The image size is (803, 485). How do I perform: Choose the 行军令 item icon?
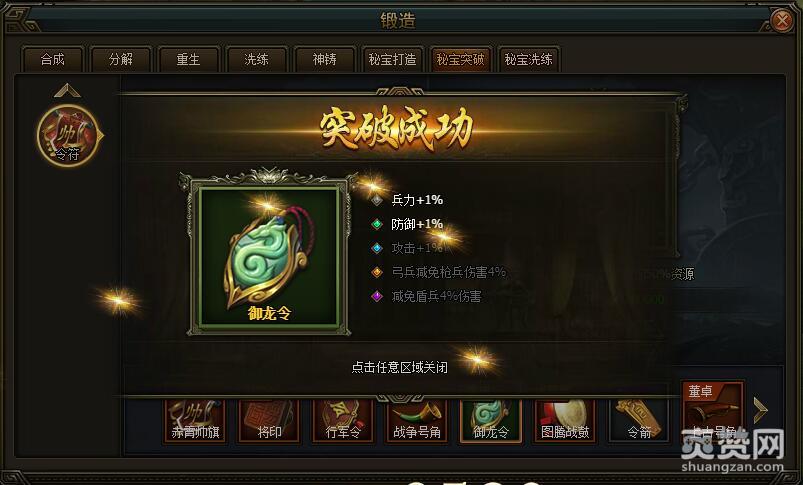click(344, 421)
